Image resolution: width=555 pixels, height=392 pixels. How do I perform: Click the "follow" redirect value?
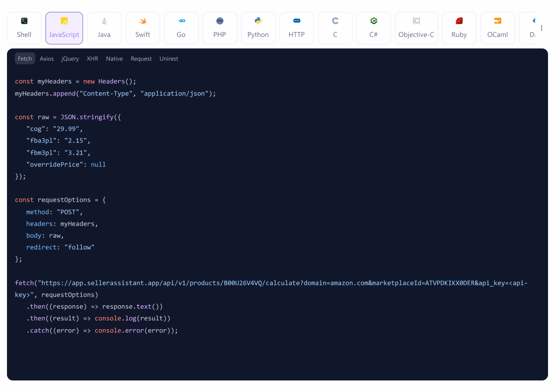point(79,247)
